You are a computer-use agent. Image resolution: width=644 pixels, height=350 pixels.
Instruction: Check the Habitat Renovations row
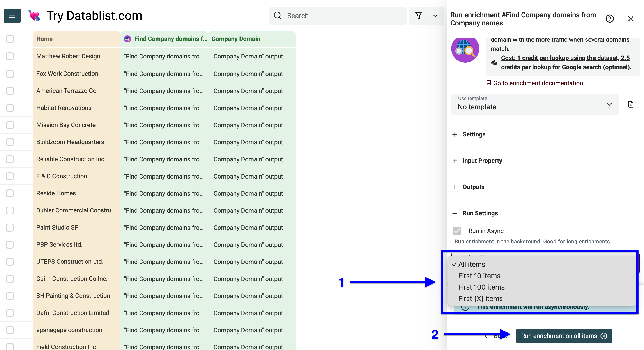pos(10,108)
